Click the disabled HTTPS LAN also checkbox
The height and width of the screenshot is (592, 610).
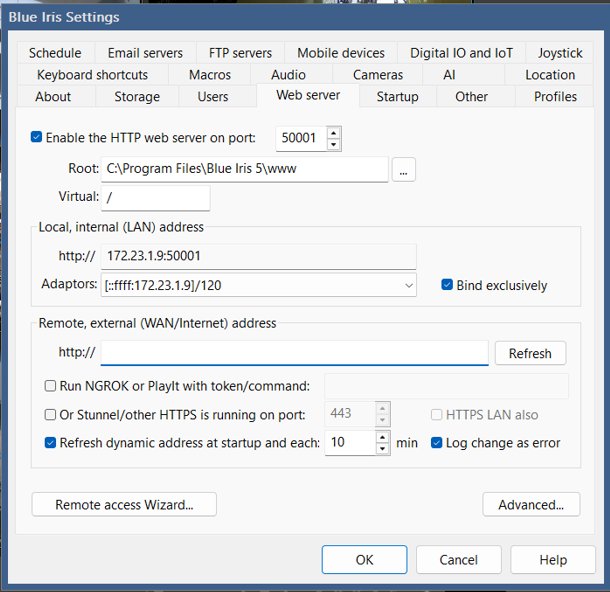[x=436, y=415]
